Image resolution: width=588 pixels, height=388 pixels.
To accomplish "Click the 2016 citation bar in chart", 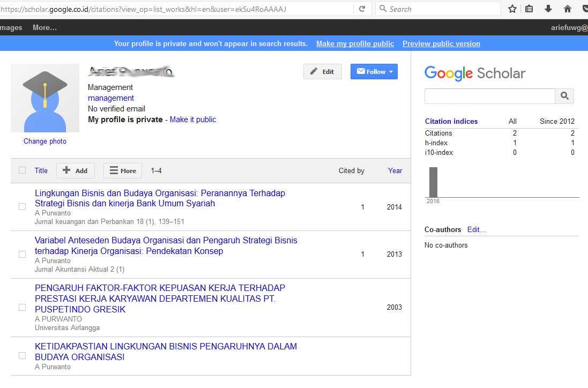I will [x=433, y=182].
